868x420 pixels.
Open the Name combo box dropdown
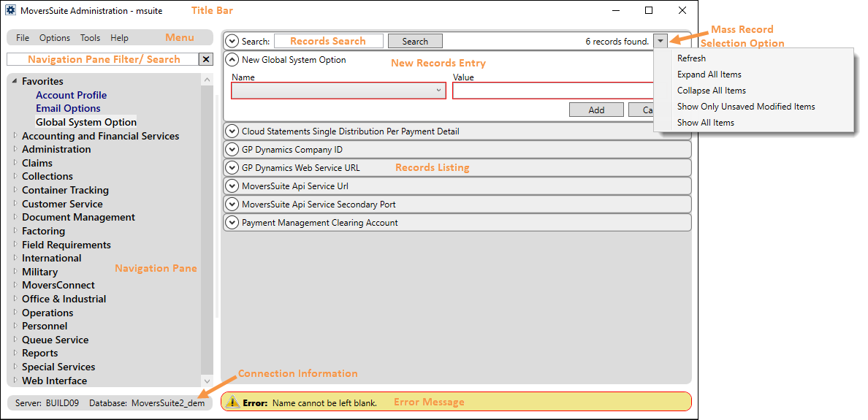(438, 90)
